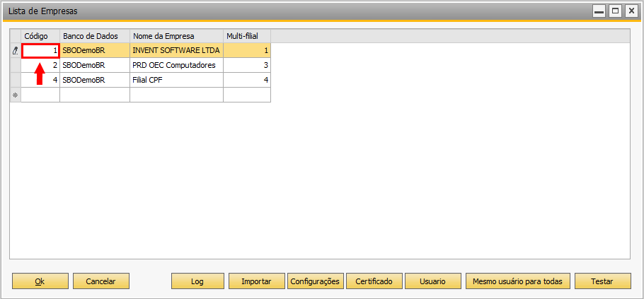The height and width of the screenshot is (299, 644).
Task: Select the Multi-filial column header
Action: click(247, 36)
